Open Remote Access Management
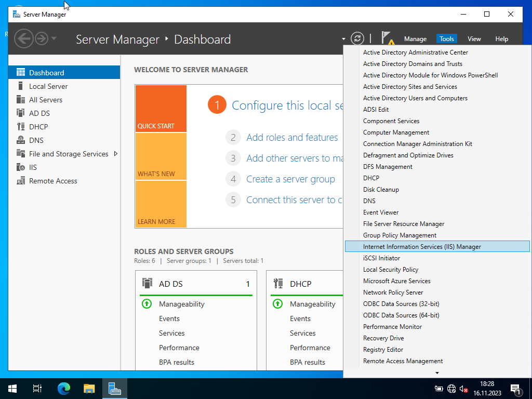 437,361
